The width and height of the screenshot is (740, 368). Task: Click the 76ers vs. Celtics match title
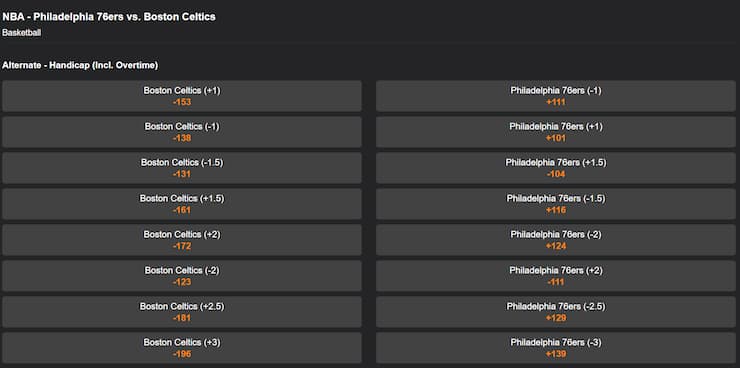pyautogui.click(x=109, y=17)
